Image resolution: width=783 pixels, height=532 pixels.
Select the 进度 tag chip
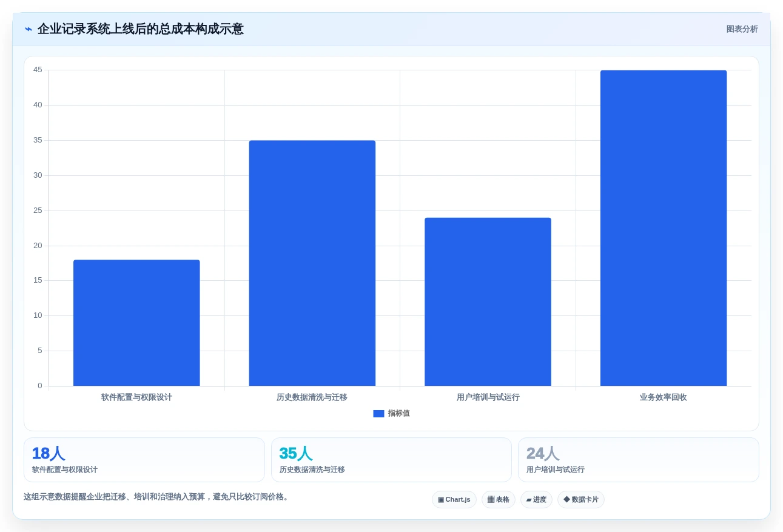(x=536, y=500)
